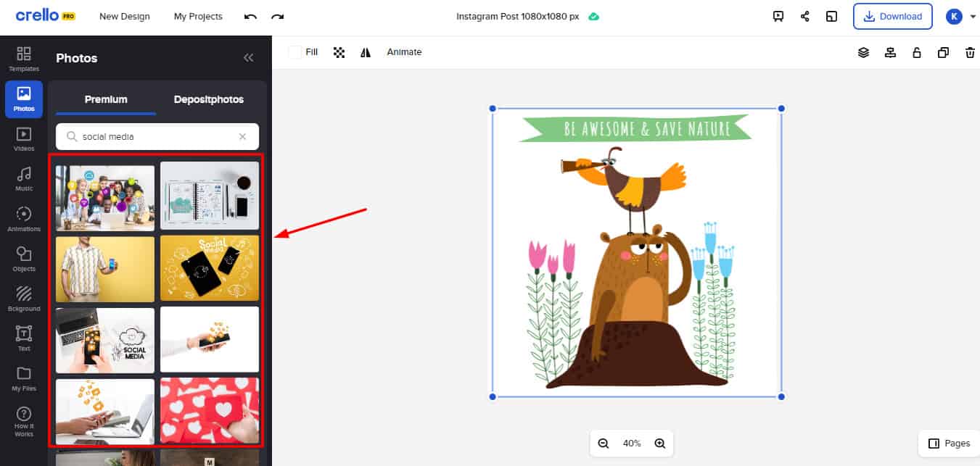This screenshot has width=980, height=466.
Task: Click the social media search field
Action: coord(157,136)
